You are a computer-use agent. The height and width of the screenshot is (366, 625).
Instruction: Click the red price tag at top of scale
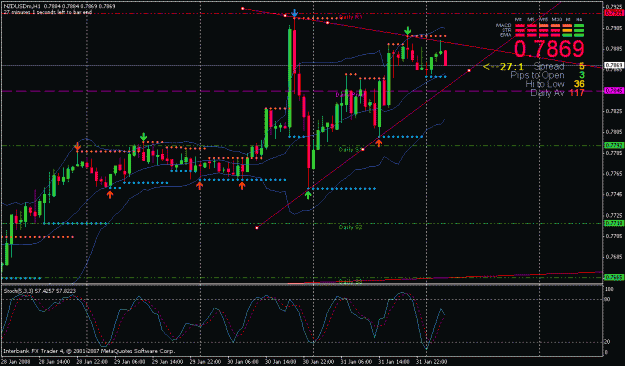pyautogui.click(x=613, y=13)
